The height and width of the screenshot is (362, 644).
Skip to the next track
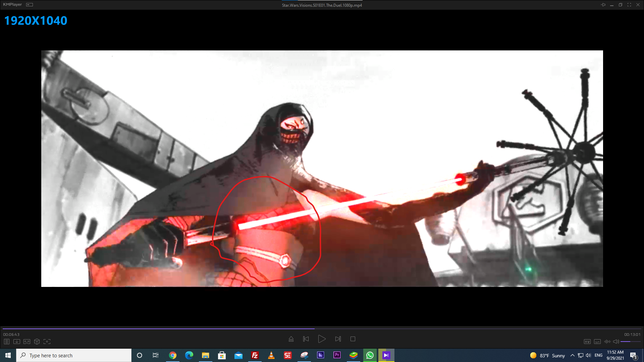(x=338, y=339)
